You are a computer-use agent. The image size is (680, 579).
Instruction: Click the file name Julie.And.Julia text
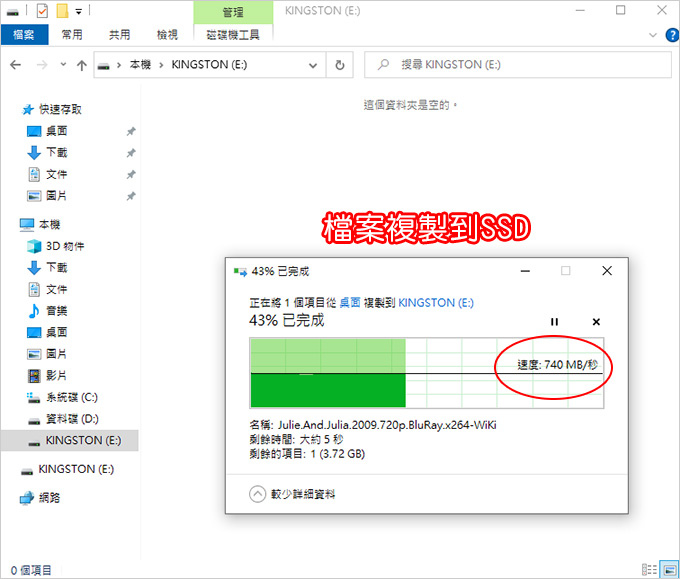(x=387, y=425)
